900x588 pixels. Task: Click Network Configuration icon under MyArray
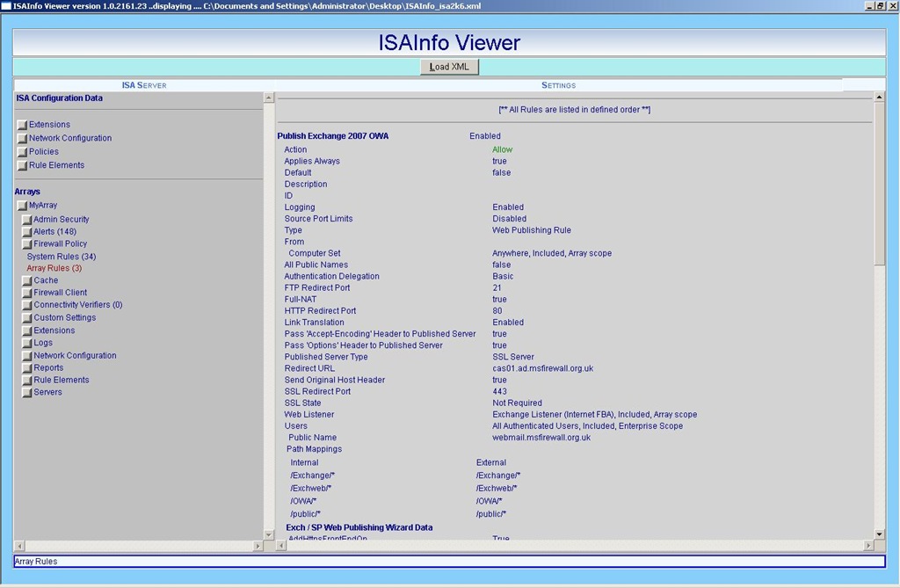click(27, 356)
